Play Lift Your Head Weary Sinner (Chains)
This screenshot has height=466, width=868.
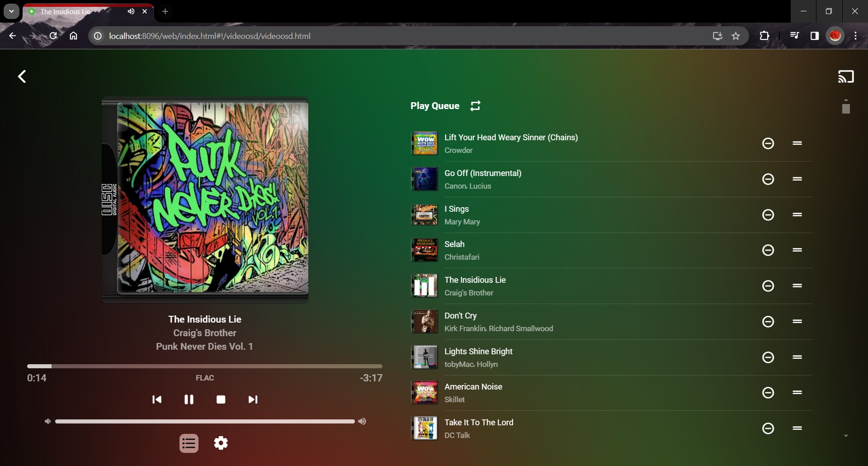click(511, 138)
